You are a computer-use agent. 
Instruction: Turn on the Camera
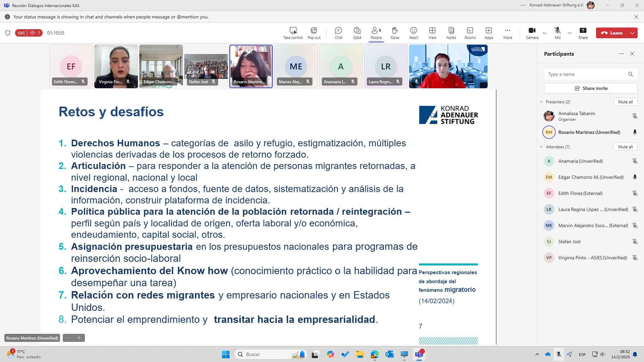click(x=532, y=33)
